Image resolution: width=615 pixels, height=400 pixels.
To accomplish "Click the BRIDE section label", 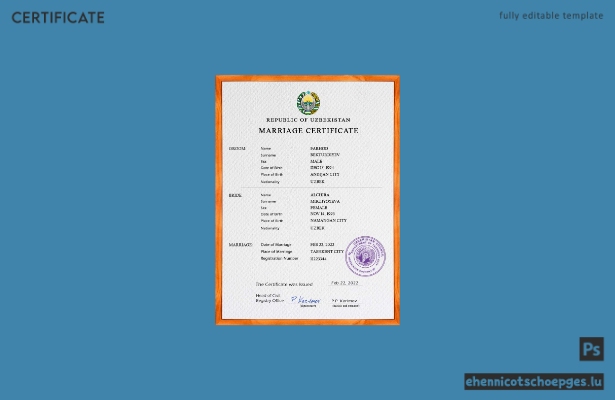I will pyautogui.click(x=235, y=195).
